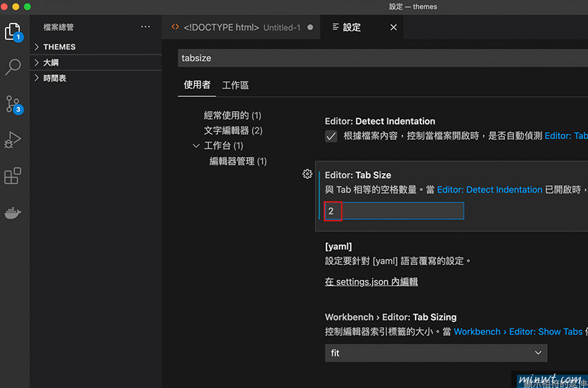Select 編輯器管理 (1) in settings tree
Image resolution: width=588 pixels, height=388 pixels.
(x=238, y=162)
